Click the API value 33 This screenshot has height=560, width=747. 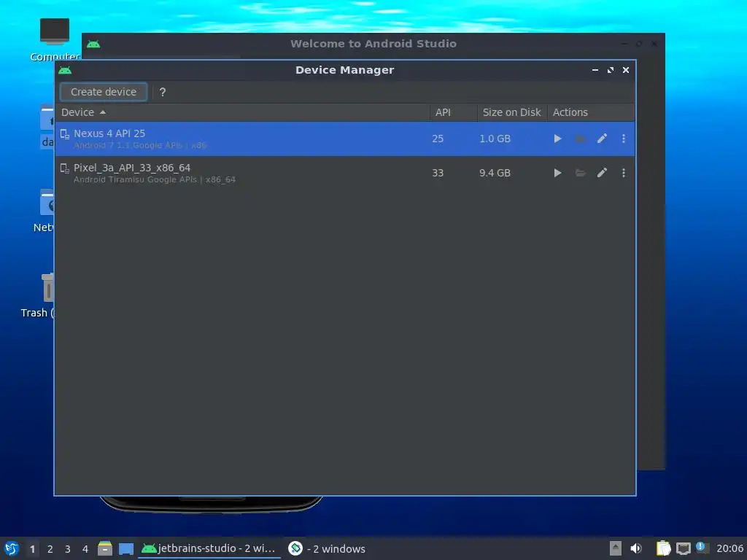[438, 173]
